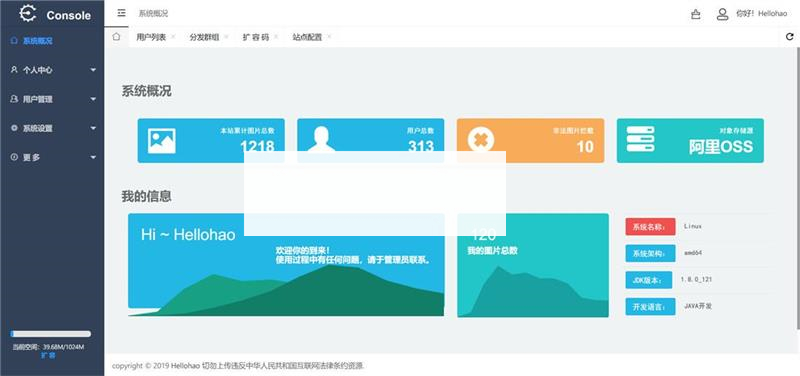
Task: Close the 扩容码 tab
Action: pos(276,37)
